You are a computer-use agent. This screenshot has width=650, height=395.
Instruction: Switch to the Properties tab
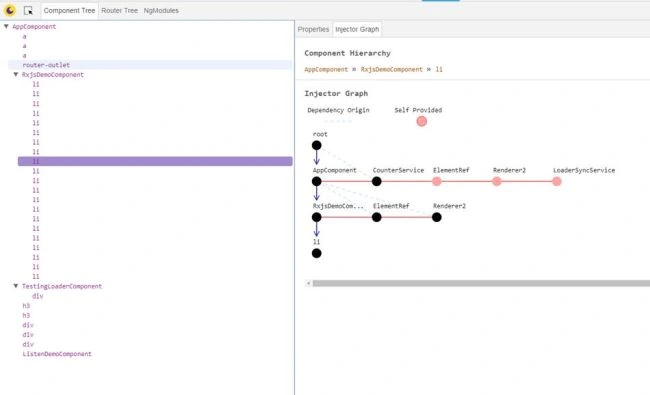pyautogui.click(x=313, y=29)
